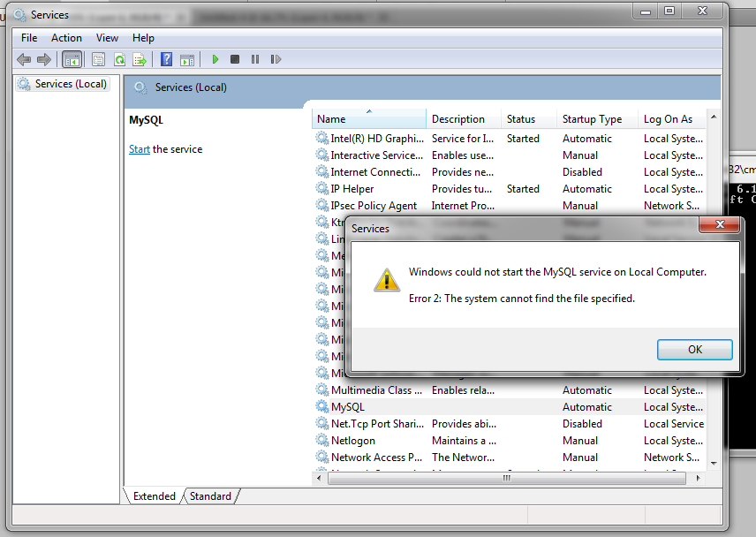This screenshot has height=537, width=756.
Task: Select the Start Service toolbar icon
Action: pos(215,59)
